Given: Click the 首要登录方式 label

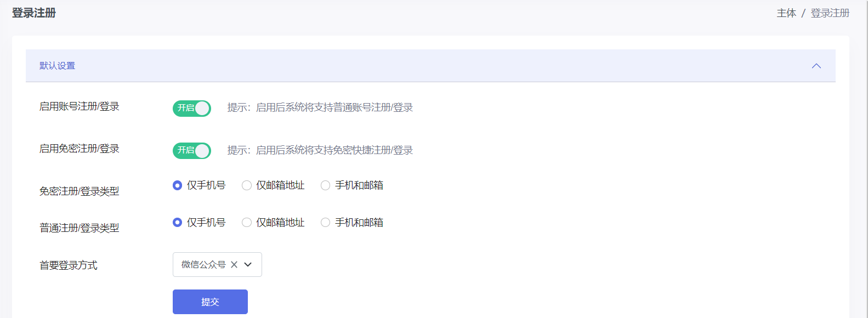Looking at the screenshot, I should point(69,265).
